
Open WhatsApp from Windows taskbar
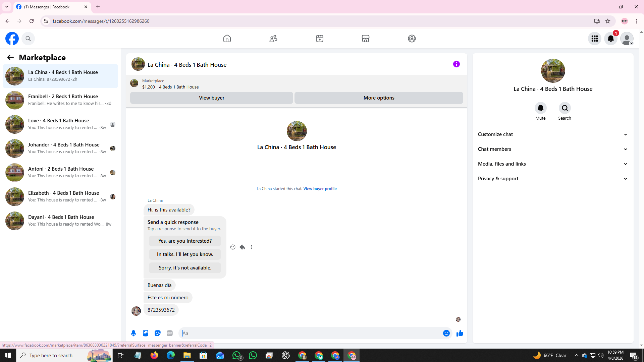pos(253,355)
